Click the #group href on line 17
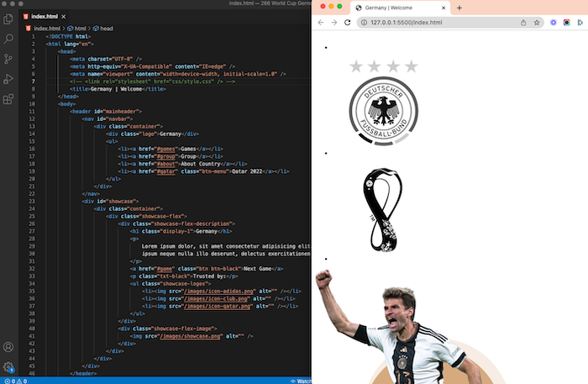This screenshot has width=588, height=384. [x=165, y=156]
